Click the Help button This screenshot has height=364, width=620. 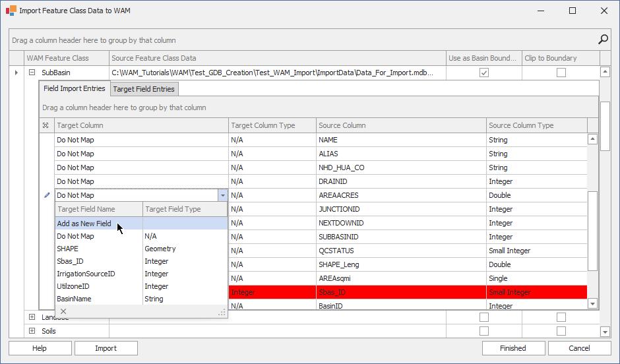tap(40, 348)
